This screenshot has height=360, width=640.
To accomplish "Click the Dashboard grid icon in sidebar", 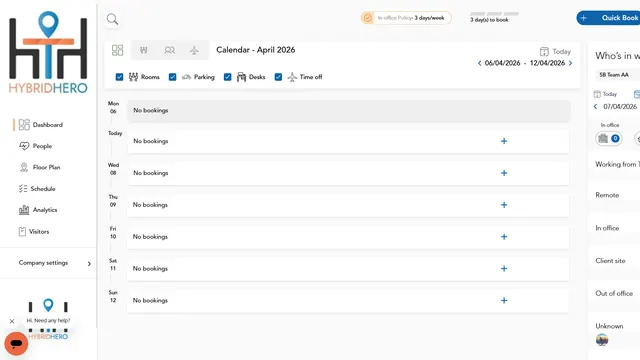I will (x=24, y=124).
